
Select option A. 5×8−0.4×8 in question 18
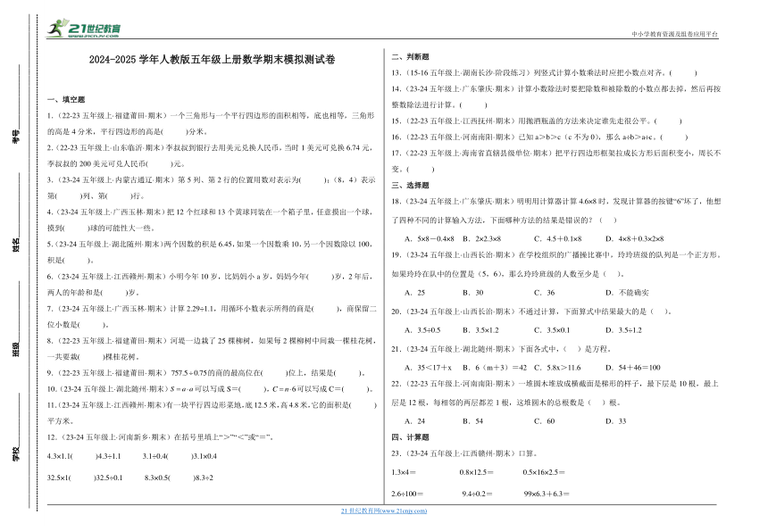pyautogui.click(x=429, y=239)
